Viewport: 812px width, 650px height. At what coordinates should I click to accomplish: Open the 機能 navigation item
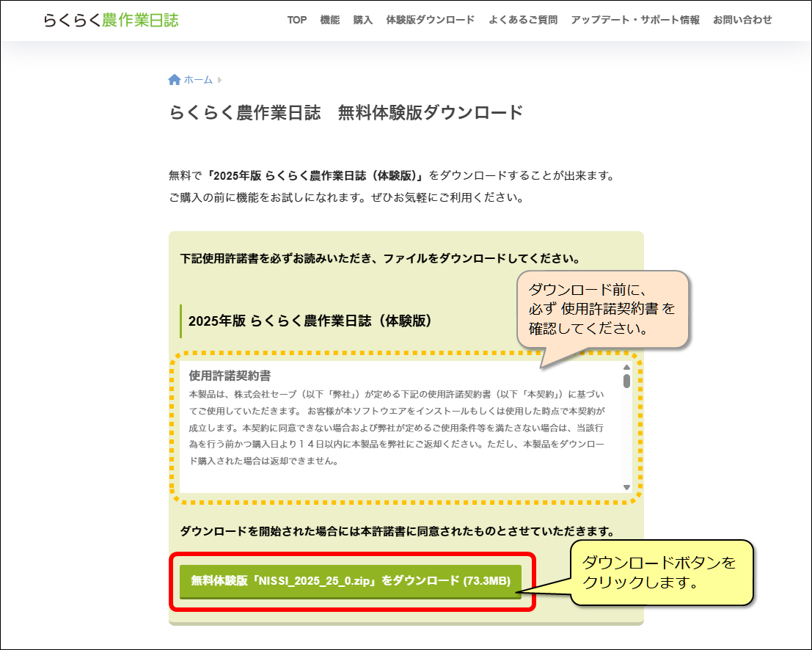(x=330, y=20)
